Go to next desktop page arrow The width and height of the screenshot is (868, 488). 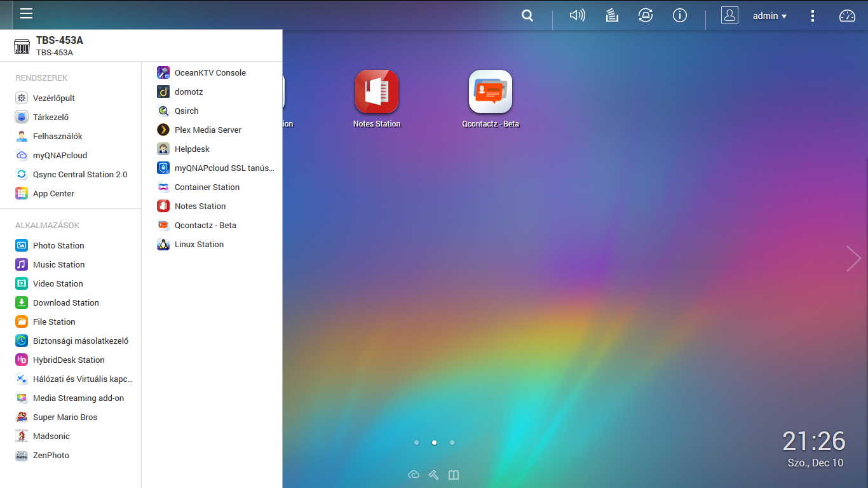853,259
